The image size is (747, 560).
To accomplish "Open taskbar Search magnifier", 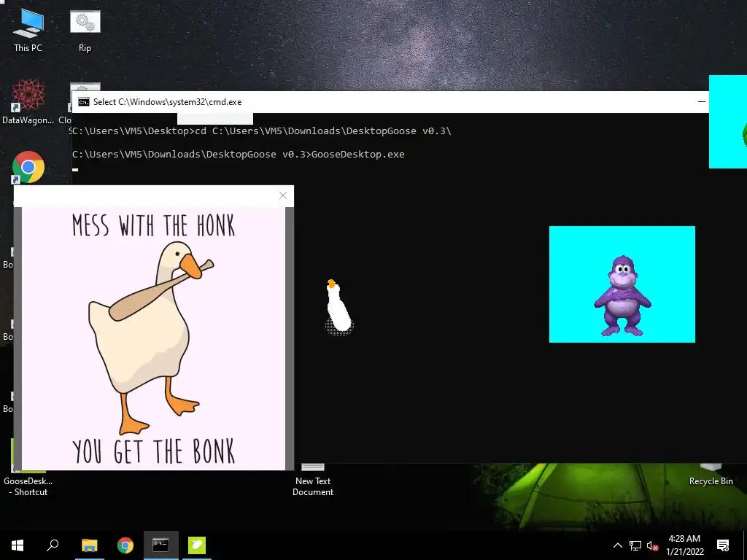I will coord(53,545).
